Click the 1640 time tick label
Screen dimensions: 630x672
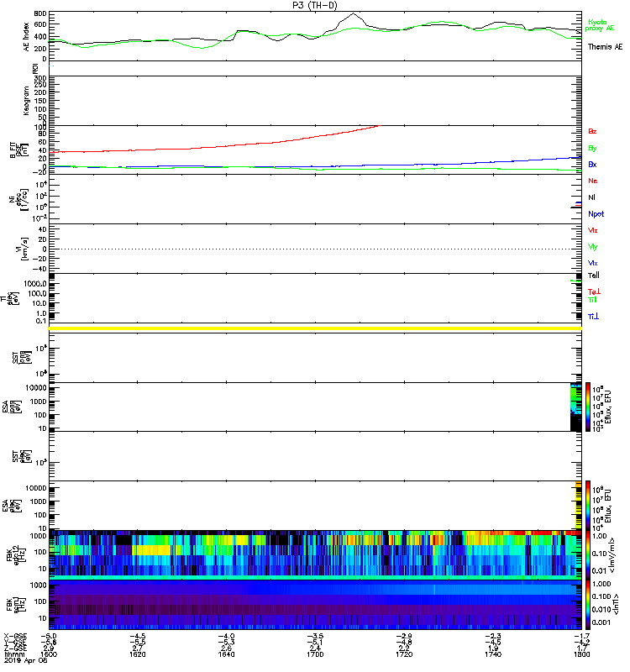pos(226,654)
